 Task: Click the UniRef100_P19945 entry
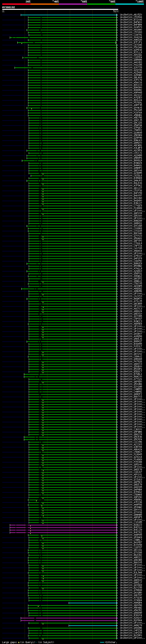pyautogui.click(x=131, y=454)
